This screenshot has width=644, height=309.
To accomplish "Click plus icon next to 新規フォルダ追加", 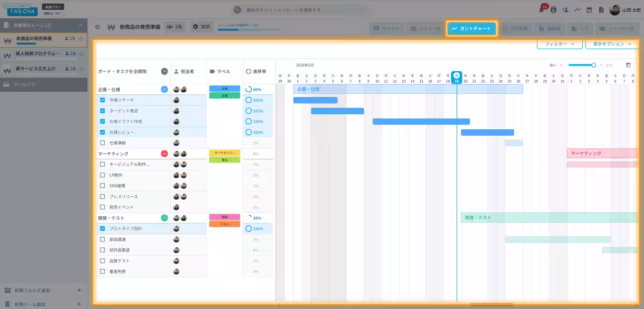I will pyautogui.click(x=79, y=290).
